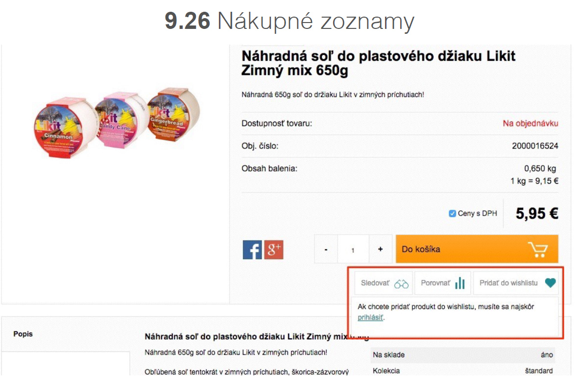The width and height of the screenshot is (578, 392).
Task: Share product via Facebook icon
Action: [252, 250]
